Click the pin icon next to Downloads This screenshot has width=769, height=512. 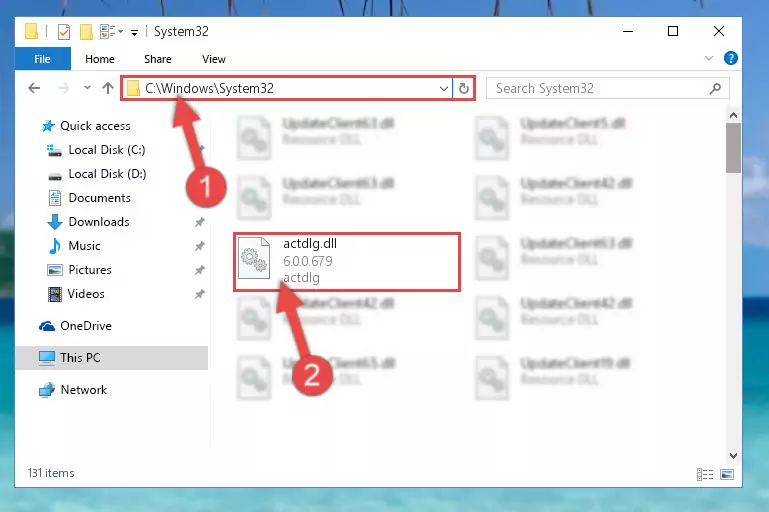(x=199, y=222)
